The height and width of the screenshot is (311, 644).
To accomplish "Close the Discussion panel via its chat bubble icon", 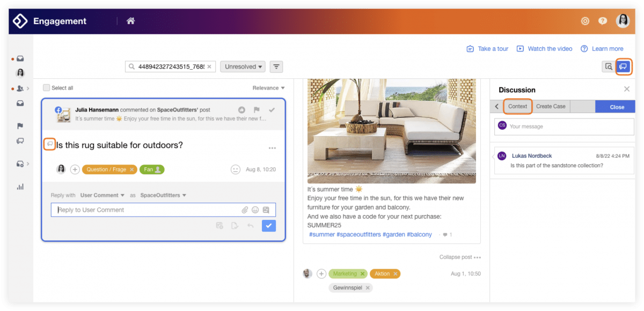I will [x=623, y=66].
